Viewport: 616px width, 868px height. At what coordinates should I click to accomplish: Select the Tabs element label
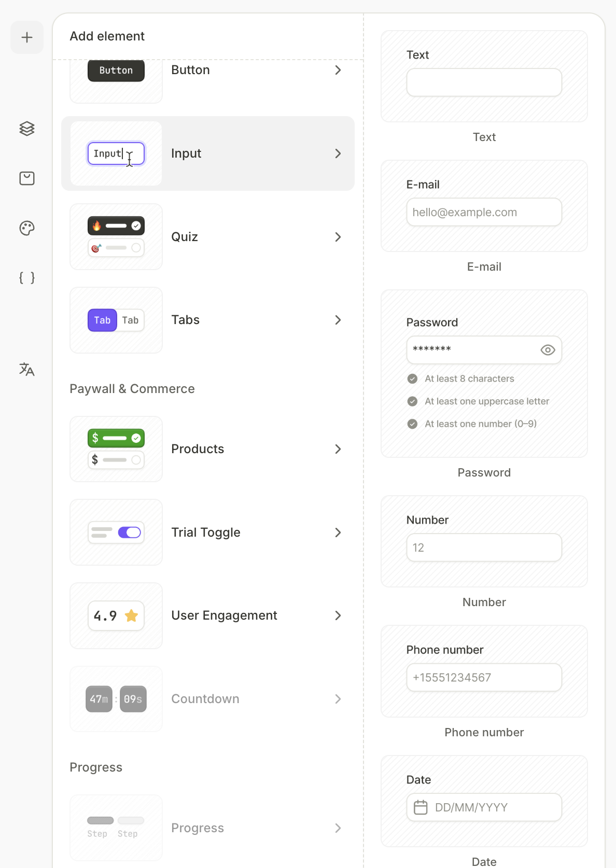(185, 320)
